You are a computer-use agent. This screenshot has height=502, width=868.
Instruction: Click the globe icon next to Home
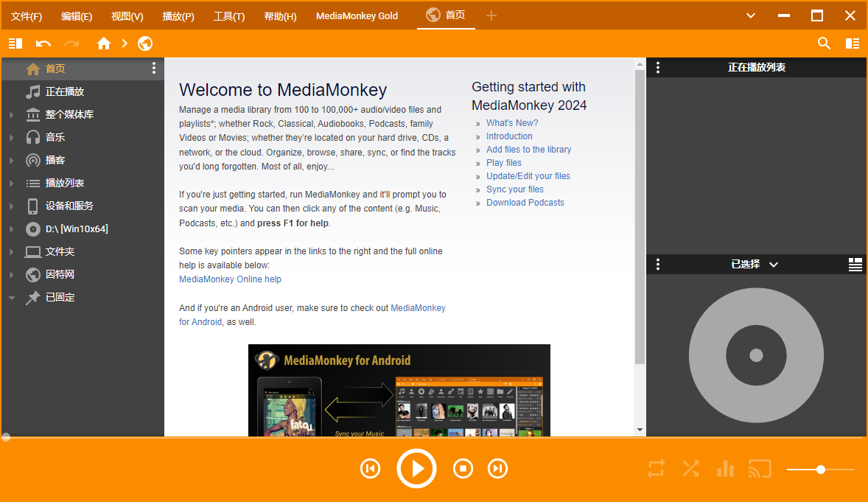click(x=145, y=43)
